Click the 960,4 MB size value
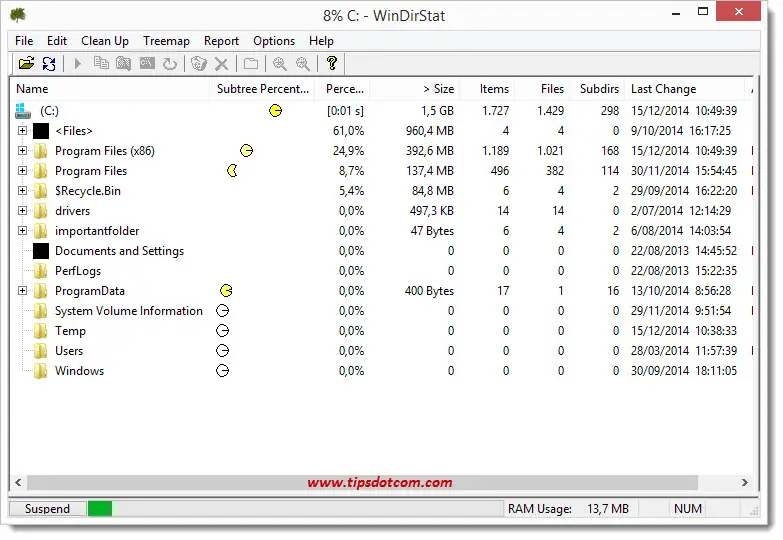This screenshot has width=783, height=540. click(x=429, y=131)
